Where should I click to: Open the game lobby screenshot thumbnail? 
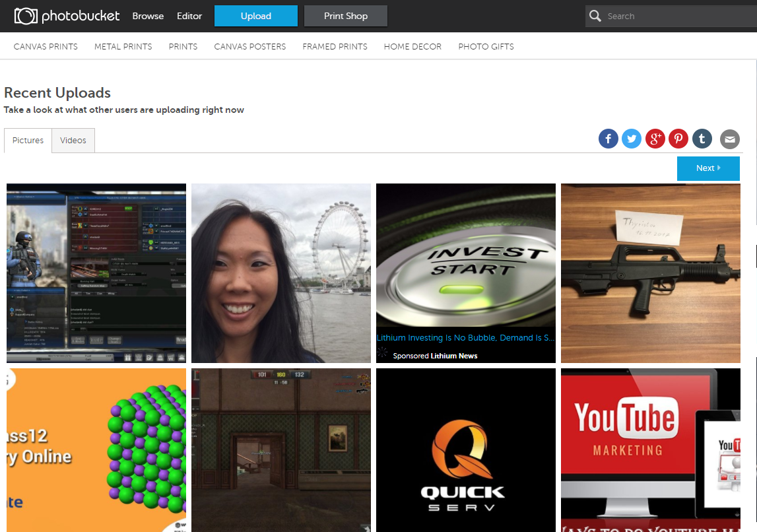96,273
